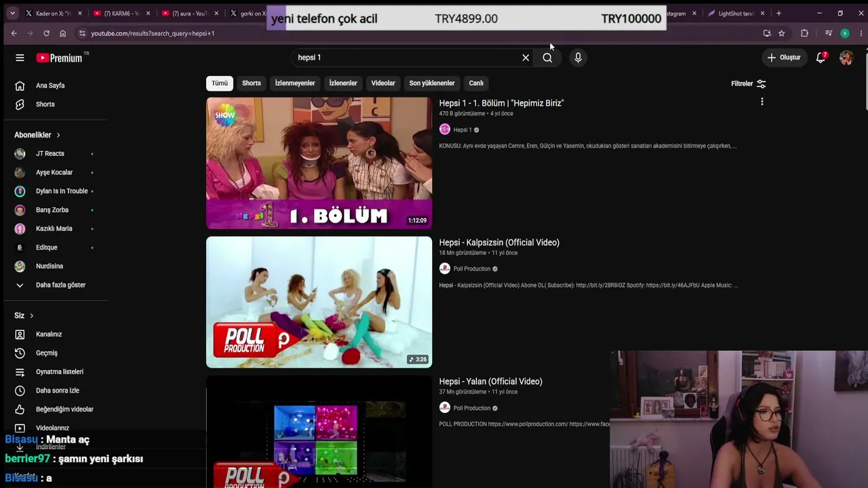
Task: Switch to the KARM6 YouTube tab
Action: pos(122,14)
